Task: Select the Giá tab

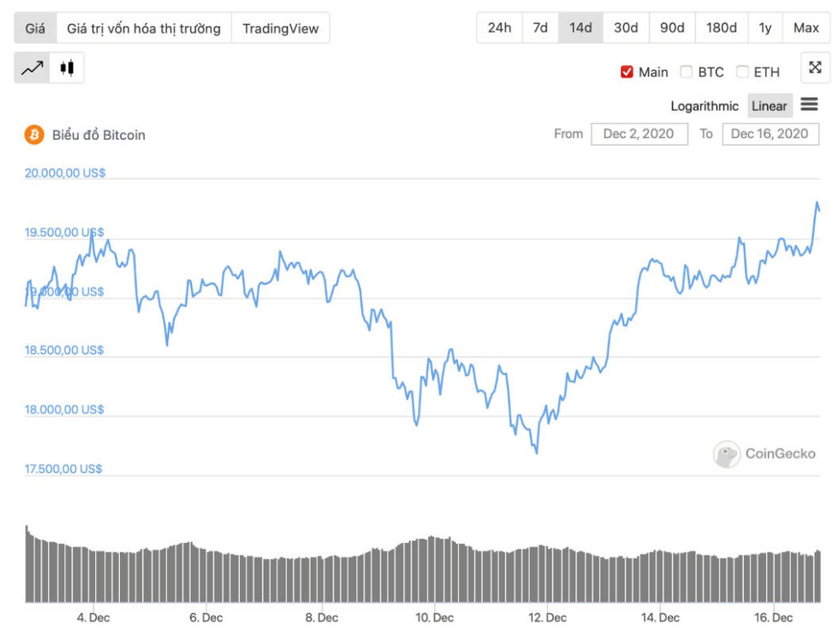Action: coord(35,28)
